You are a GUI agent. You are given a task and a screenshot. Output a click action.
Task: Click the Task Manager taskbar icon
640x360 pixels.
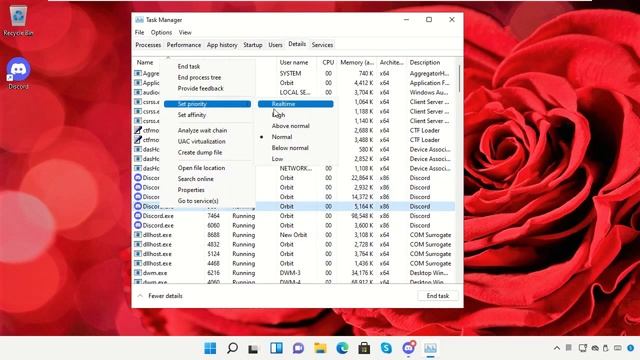430,348
